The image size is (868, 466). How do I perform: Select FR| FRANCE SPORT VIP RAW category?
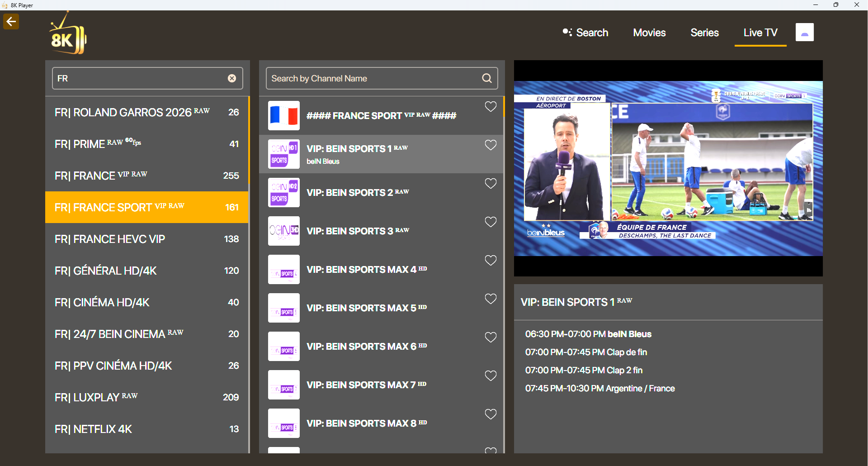147,207
